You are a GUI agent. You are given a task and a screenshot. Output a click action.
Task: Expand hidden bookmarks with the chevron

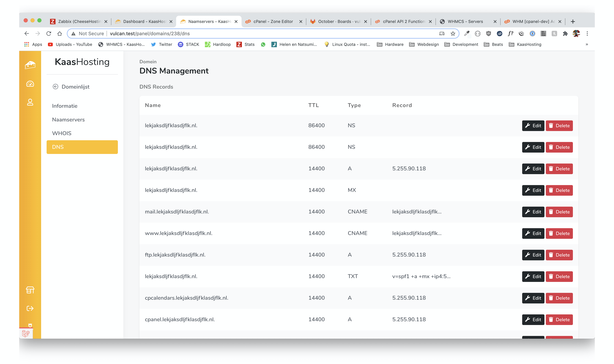coord(586,44)
